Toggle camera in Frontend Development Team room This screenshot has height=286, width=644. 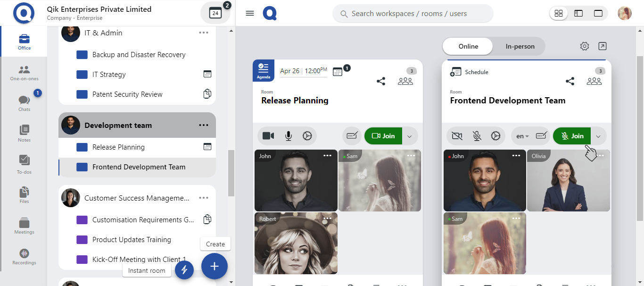[457, 136]
